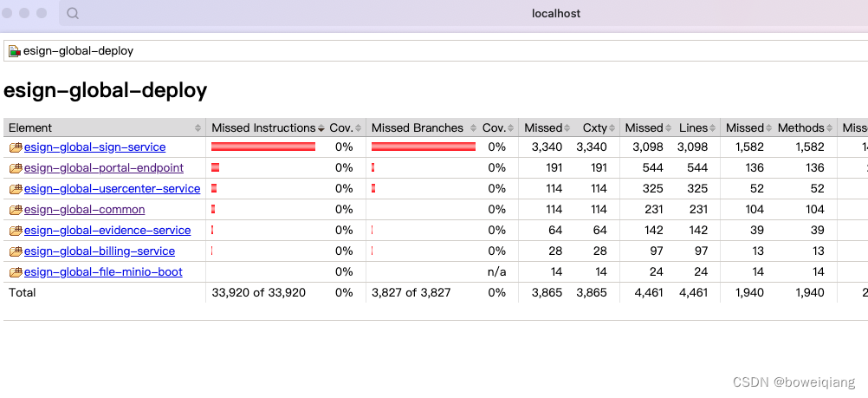Sort by instruction Cov. column header
868x398 pixels.
click(346, 128)
